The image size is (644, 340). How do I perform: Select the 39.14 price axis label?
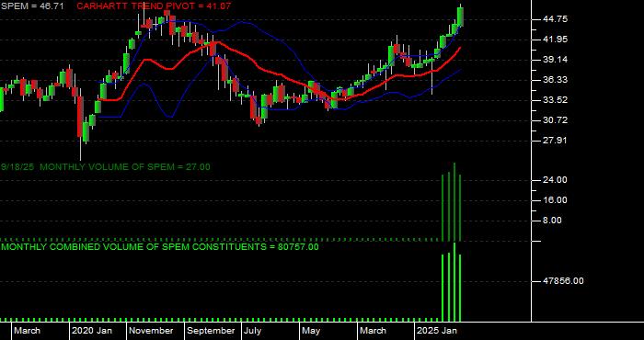click(555, 60)
